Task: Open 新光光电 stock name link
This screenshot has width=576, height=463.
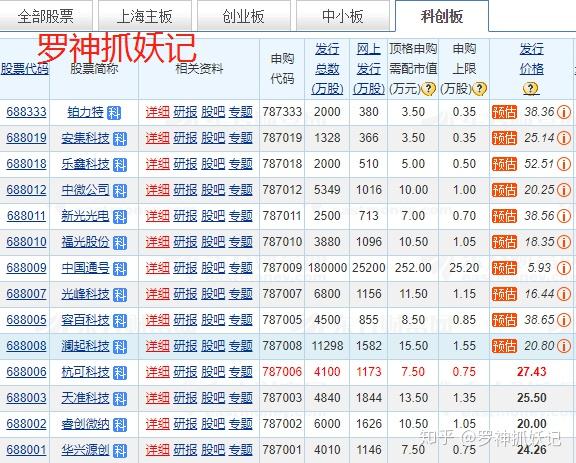Action: pos(86,216)
